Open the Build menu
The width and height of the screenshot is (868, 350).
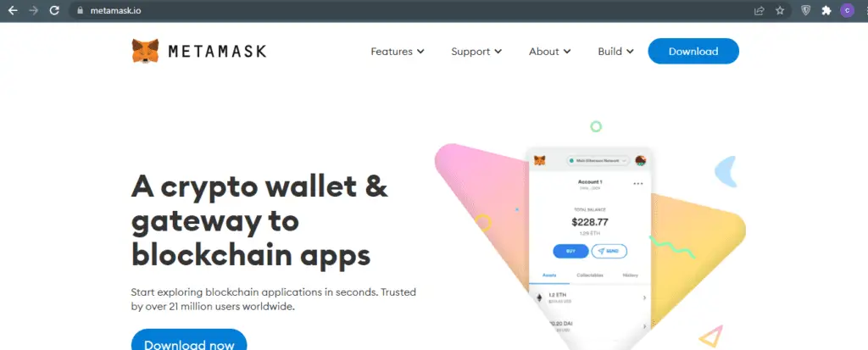coord(615,52)
